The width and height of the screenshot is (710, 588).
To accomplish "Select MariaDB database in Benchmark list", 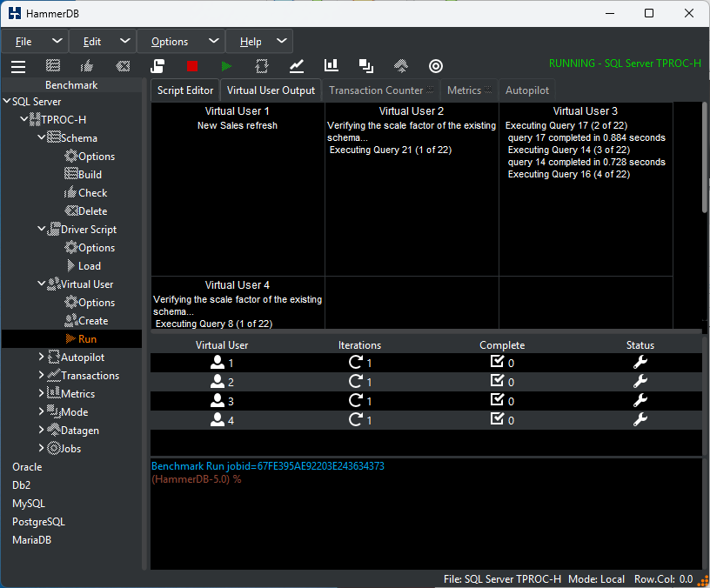I will coord(31,539).
